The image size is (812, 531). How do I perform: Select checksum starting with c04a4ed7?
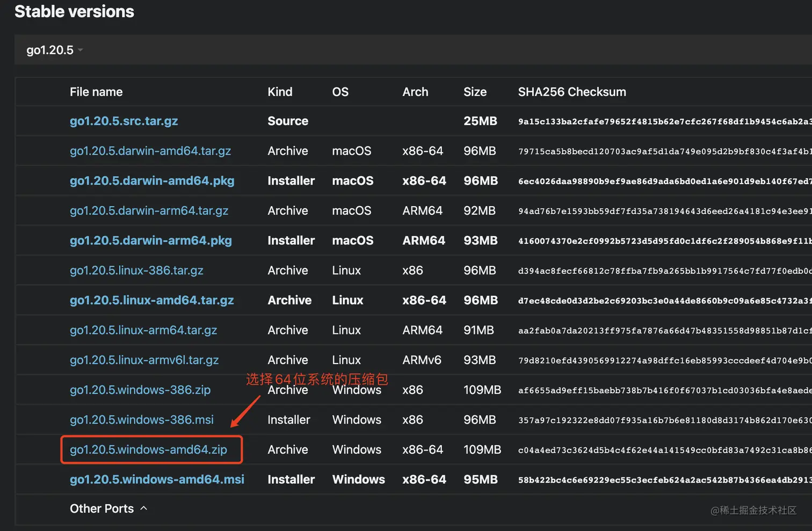[665, 450]
